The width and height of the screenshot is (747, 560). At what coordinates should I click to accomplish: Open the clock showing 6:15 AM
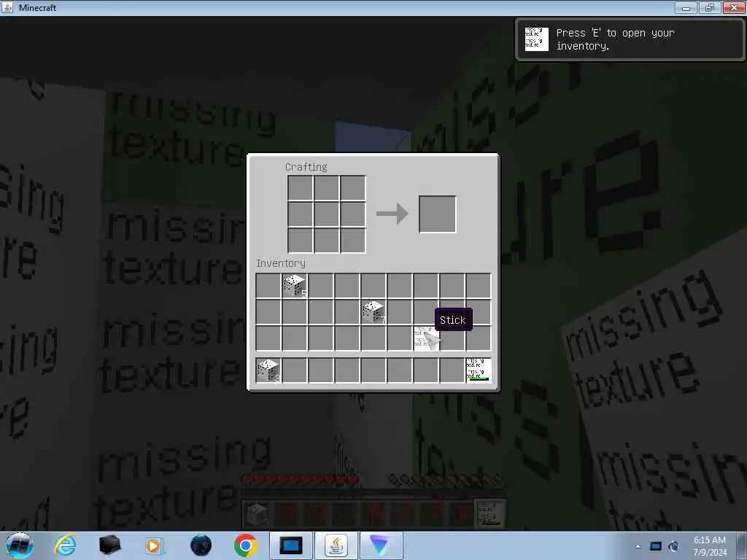[x=710, y=546]
